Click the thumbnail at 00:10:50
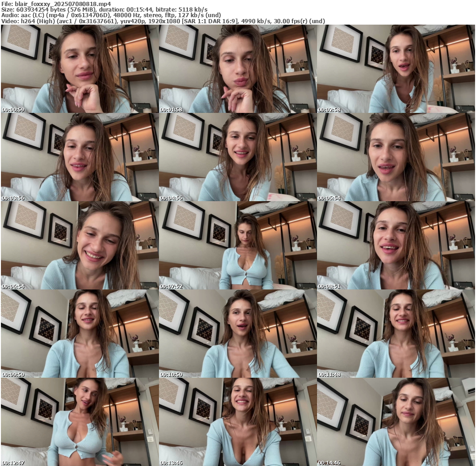This screenshot has height=466, width=476. (238, 334)
